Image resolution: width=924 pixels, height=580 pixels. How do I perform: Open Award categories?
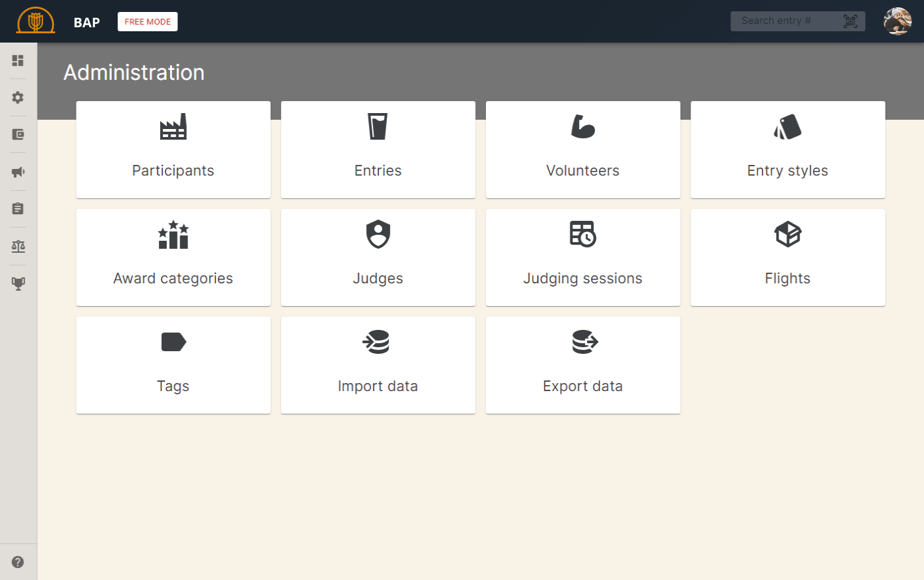pos(173,257)
